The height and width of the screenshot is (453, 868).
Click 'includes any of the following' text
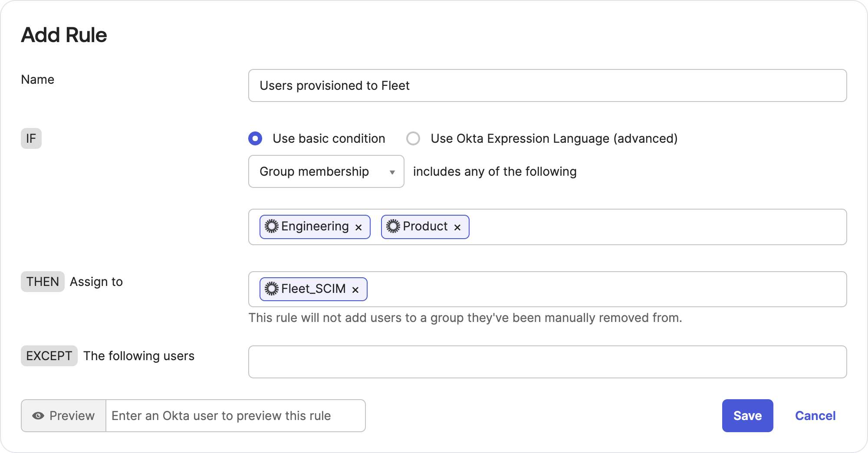(495, 171)
